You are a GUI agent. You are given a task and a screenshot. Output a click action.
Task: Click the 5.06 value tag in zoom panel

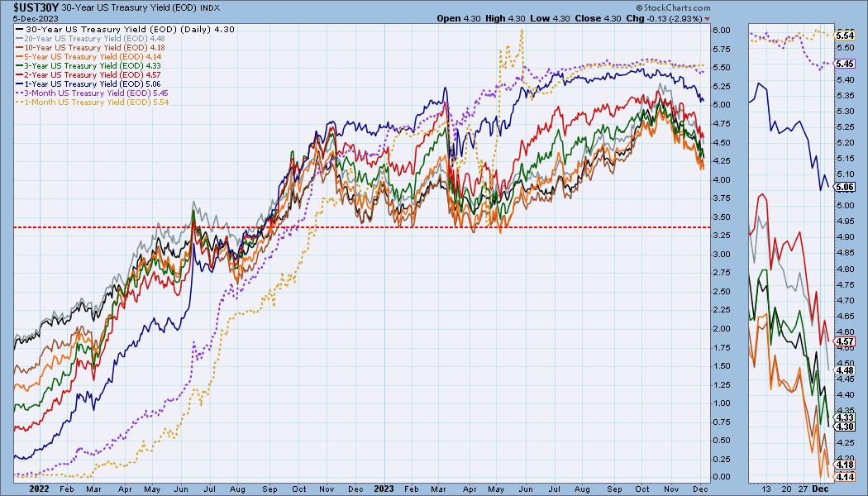pyautogui.click(x=845, y=187)
